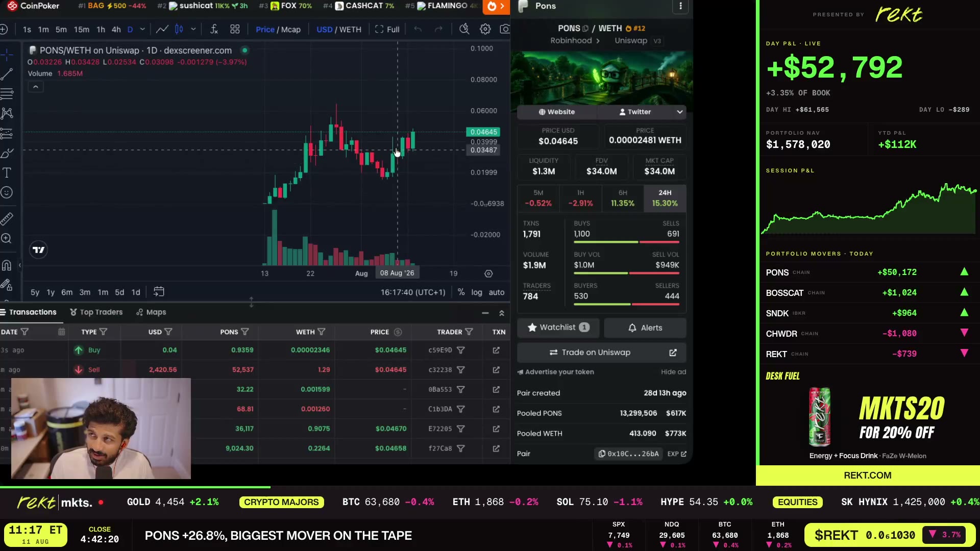The width and height of the screenshot is (980, 551).
Task: Switch to the Top Traders tab
Action: (x=96, y=312)
